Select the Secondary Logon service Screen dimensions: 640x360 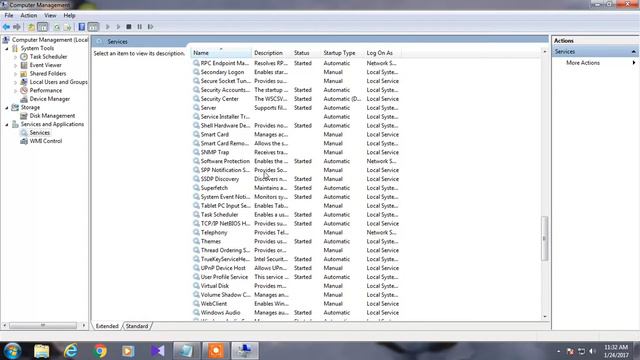(296, 72)
